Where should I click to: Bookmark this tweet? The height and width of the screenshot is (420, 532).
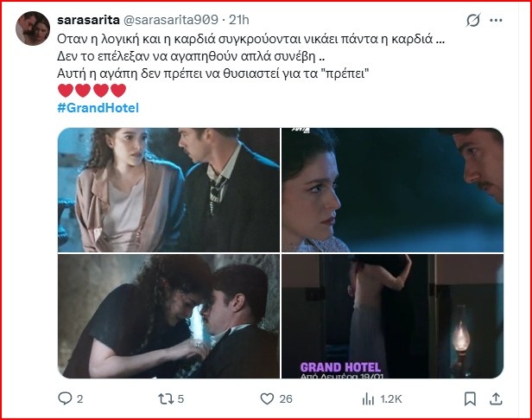pos(470,399)
